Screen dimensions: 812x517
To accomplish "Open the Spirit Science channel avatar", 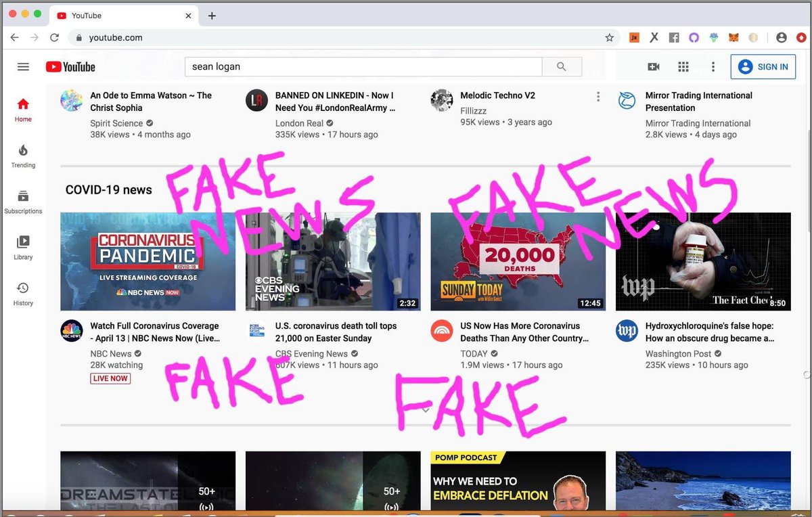I will tap(71, 100).
